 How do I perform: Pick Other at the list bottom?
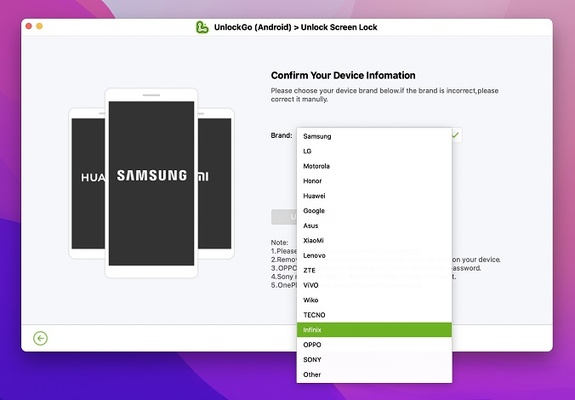coord(374,374)
